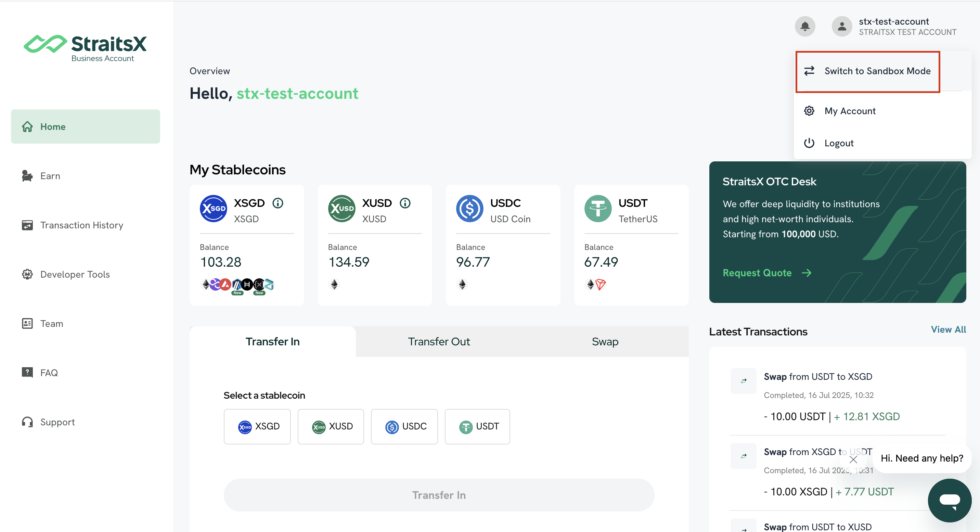Click the red Avalanche icon under XSGD
The height and width of the screenshot is (532, 980).
[225, 284]
